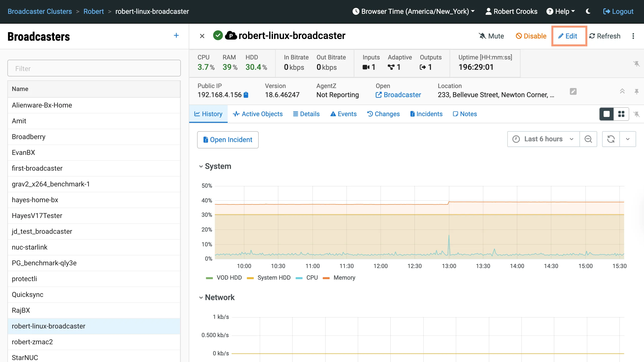Disable the broadcaster
The image size is (644, 362).
coord(531,36)
